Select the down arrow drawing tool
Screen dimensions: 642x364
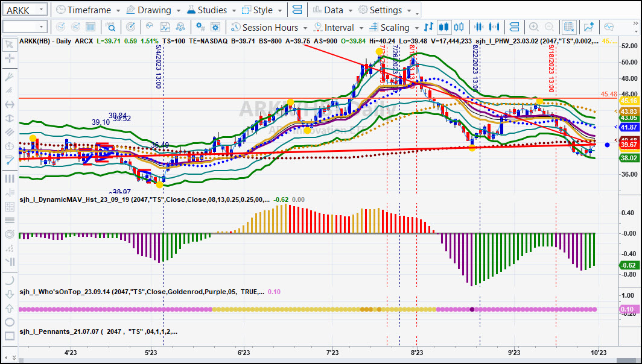(x=9, y=295)
